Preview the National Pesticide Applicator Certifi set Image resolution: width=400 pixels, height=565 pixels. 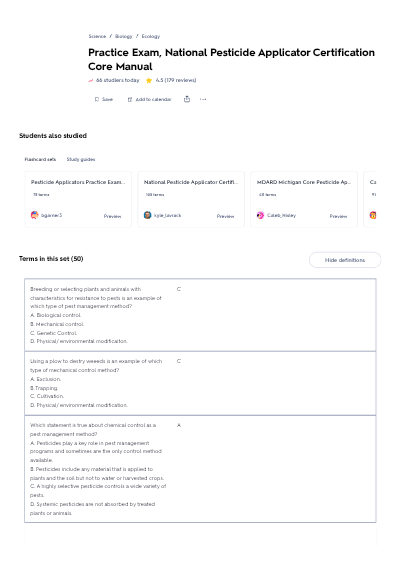[225, 216]
